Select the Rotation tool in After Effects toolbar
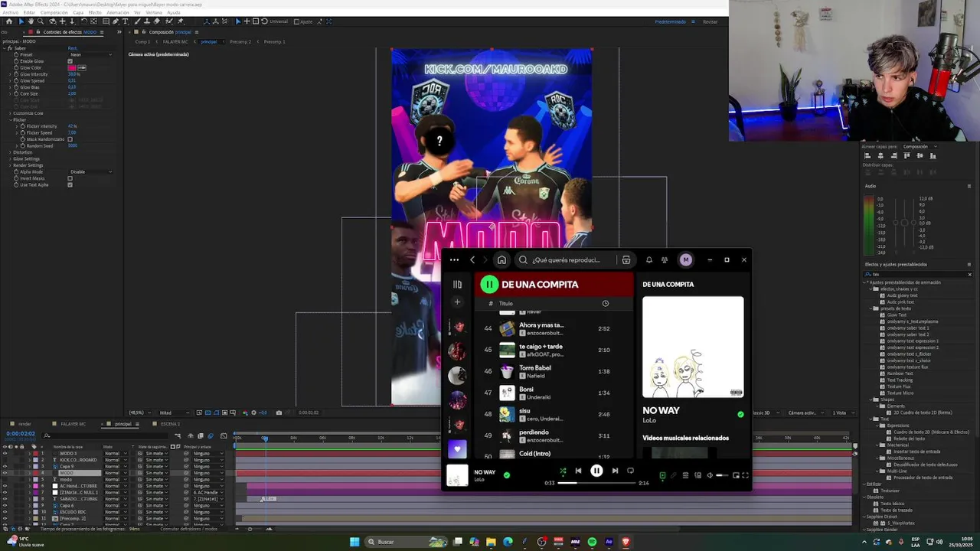The width and height of the screenshot is (980, 551). (x=83, y=21)
